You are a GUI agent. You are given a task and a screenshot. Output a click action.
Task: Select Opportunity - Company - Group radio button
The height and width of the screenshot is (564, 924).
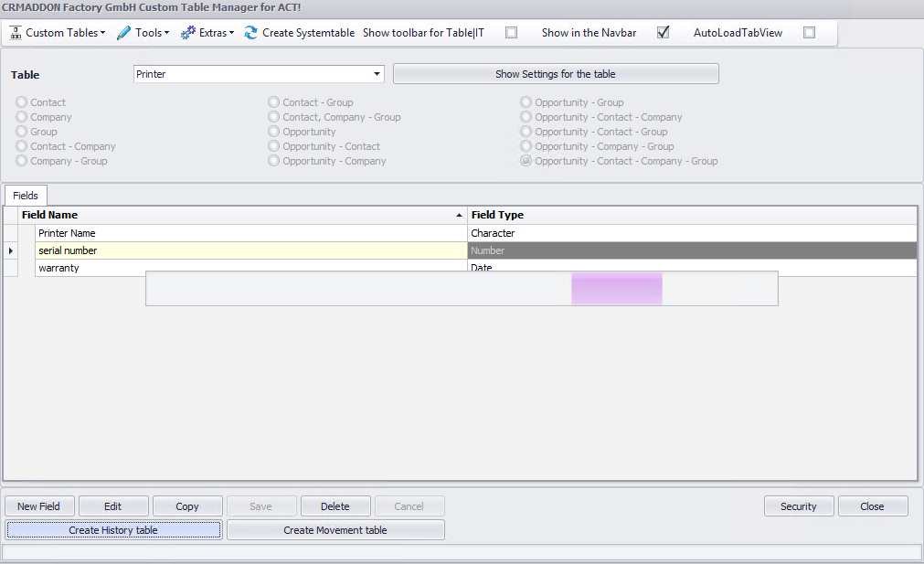click(526, 146)
